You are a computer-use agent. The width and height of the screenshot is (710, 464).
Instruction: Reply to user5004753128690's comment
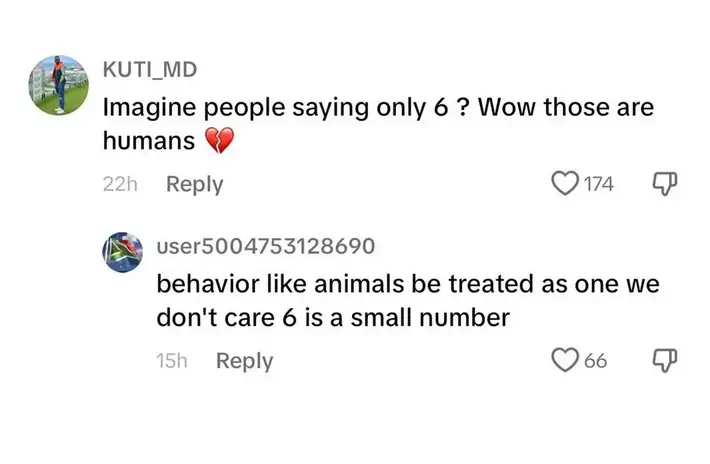coord(244,361)
